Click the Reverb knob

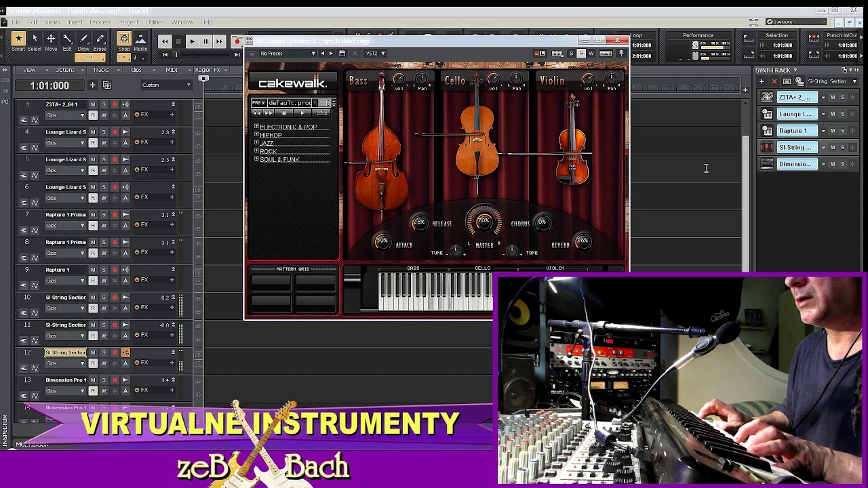point(583,241)
